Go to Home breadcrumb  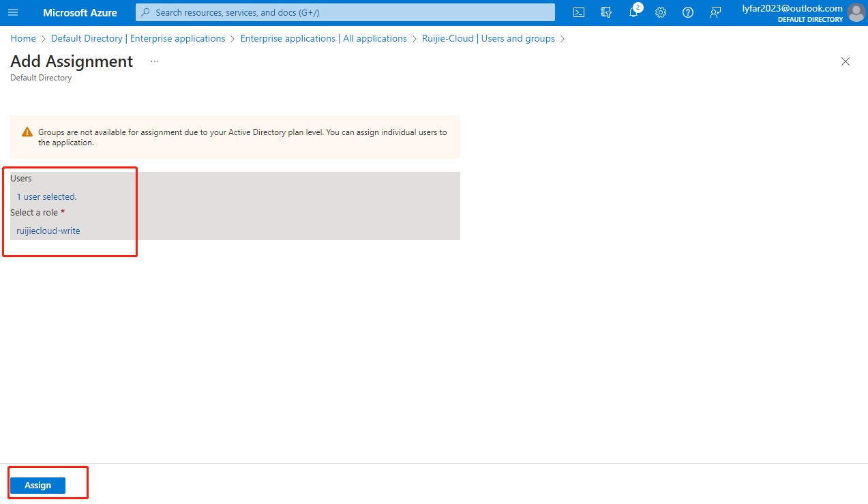[23, 39]
